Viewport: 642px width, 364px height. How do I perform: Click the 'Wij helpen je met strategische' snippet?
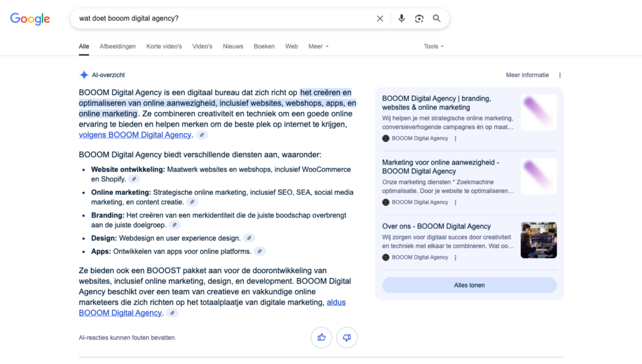click(448, 123)
